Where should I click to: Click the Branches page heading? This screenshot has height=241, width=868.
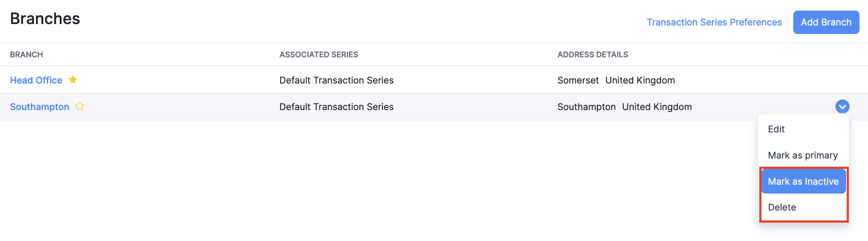click(x=45, y=19)
